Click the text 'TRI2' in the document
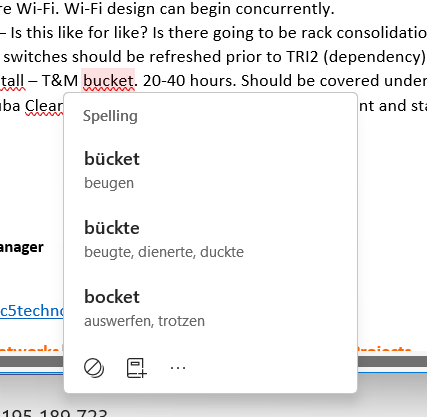 pyautogui.click(x=302, y=57)
